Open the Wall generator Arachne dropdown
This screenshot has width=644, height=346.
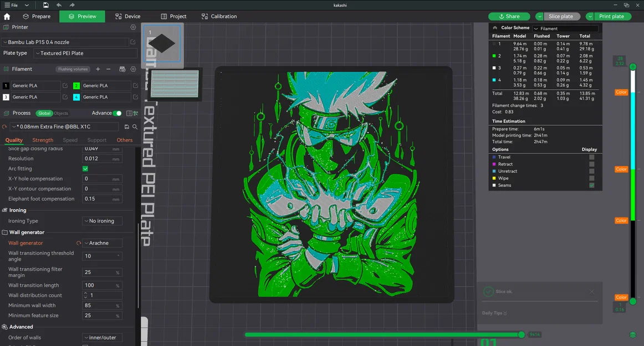[x=102, y=243]
